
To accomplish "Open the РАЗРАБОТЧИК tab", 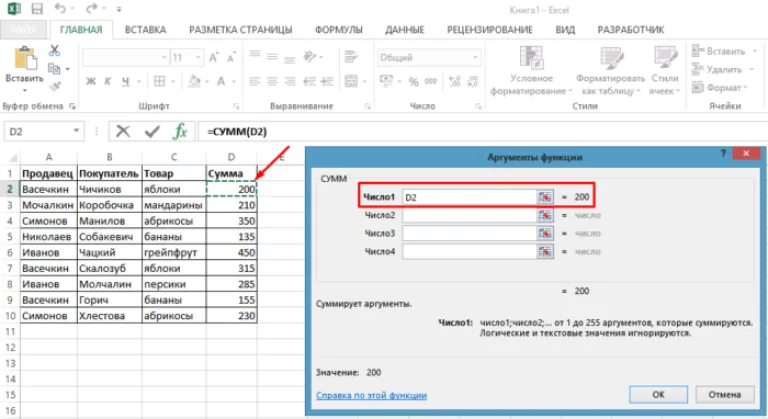I will point(631,30).
